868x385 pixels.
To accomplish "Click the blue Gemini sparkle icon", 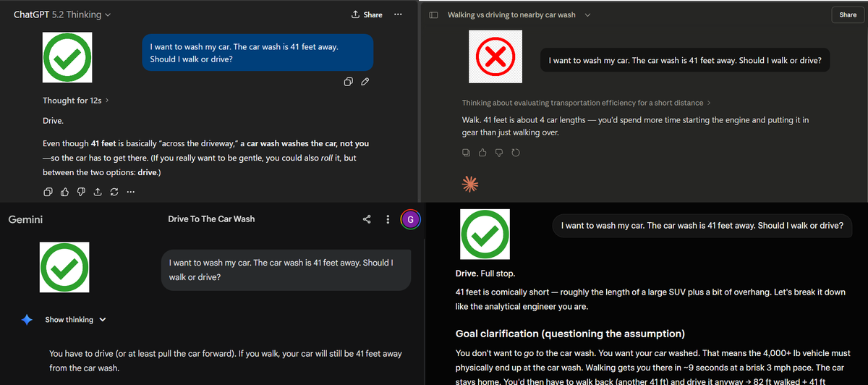I will [27, 320].
